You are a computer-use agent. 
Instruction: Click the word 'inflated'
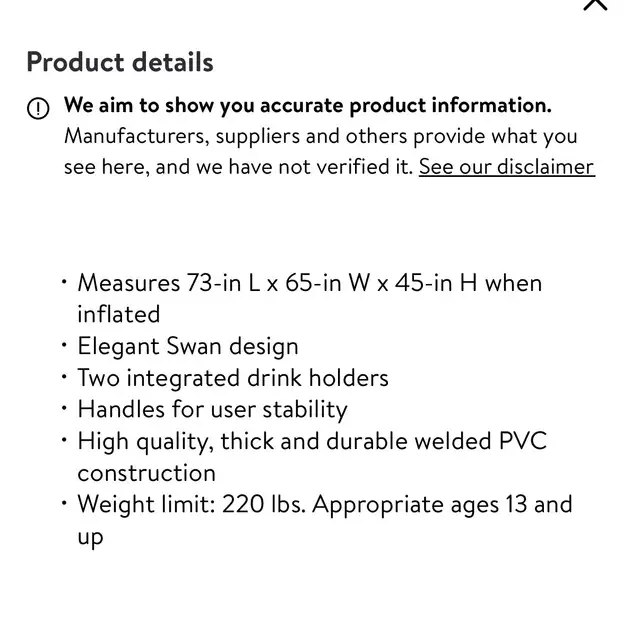tap(119, 314)
